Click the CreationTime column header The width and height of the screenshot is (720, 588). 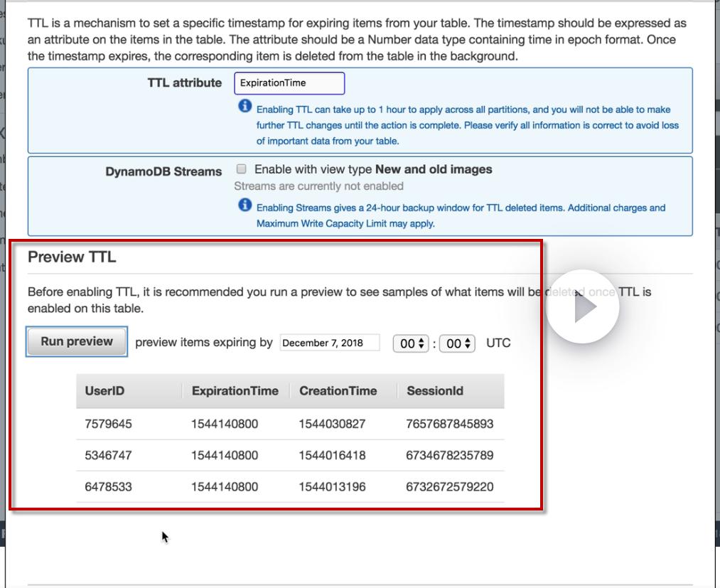[x=338, y=391]
